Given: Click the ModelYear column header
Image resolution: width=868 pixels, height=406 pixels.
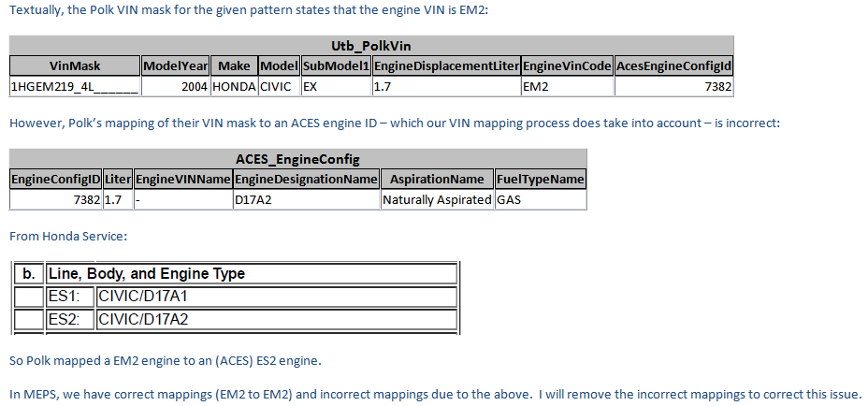Looking at the screenshot, I should click(176, 65).
